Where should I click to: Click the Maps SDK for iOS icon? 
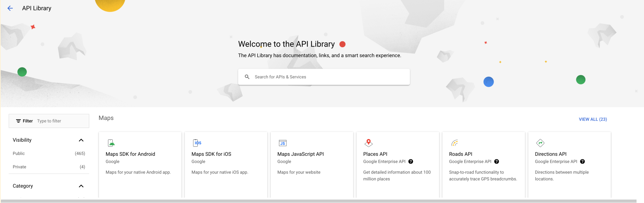point(197,143)
